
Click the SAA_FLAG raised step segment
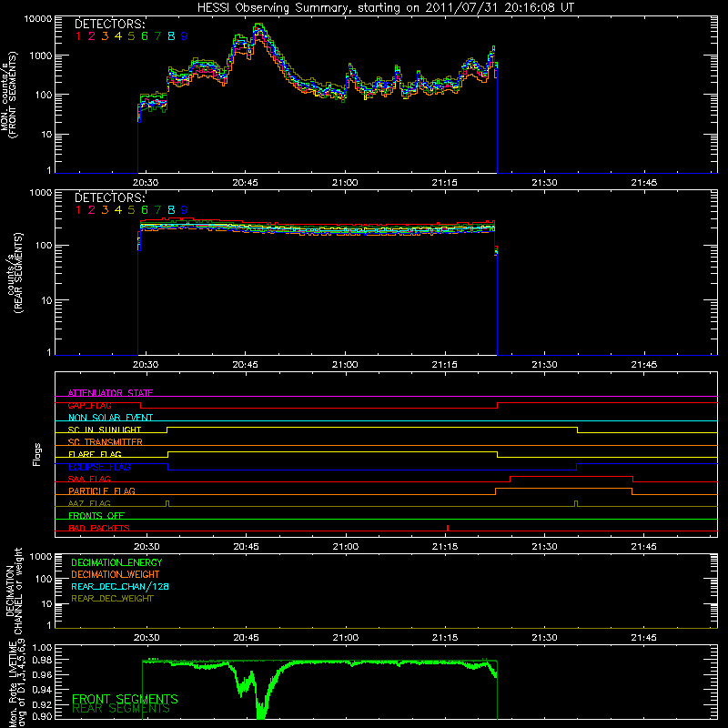pyautogui.click(x=571, y=476)
